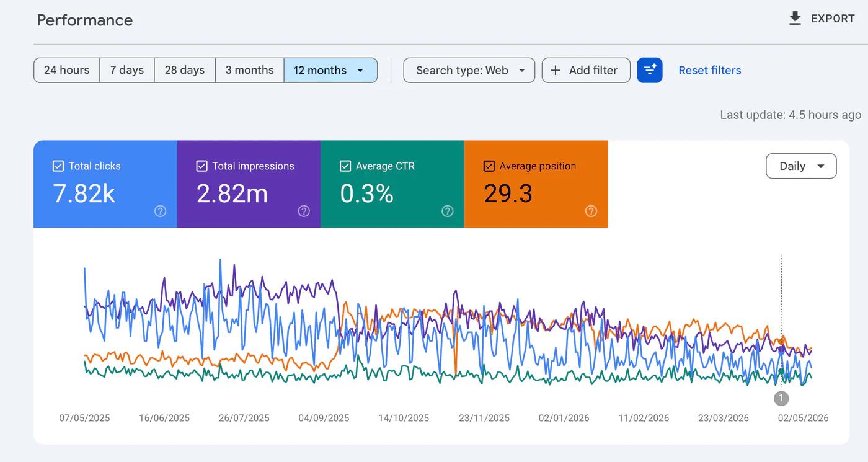Open help icon on Total impressions card
Image resolution: width=868 pixels, height=462 pixels.
(x=304, y=211)
